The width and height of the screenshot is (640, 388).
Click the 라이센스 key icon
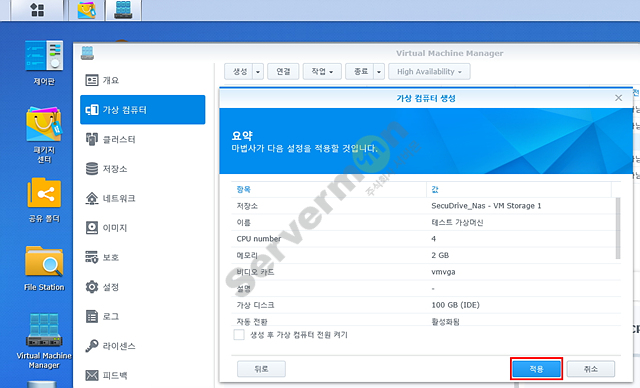coord(92,346)
